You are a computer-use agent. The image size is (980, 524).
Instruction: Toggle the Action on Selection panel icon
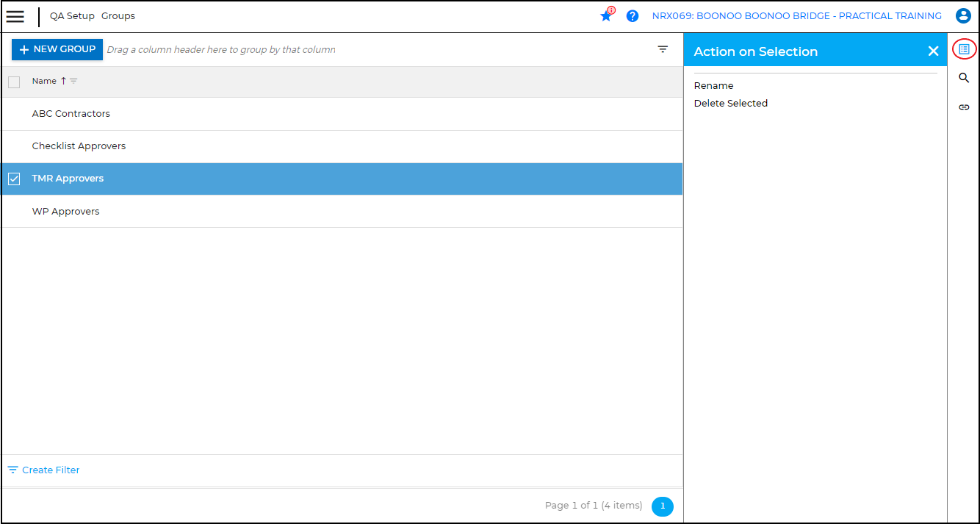tap(964, 49)
